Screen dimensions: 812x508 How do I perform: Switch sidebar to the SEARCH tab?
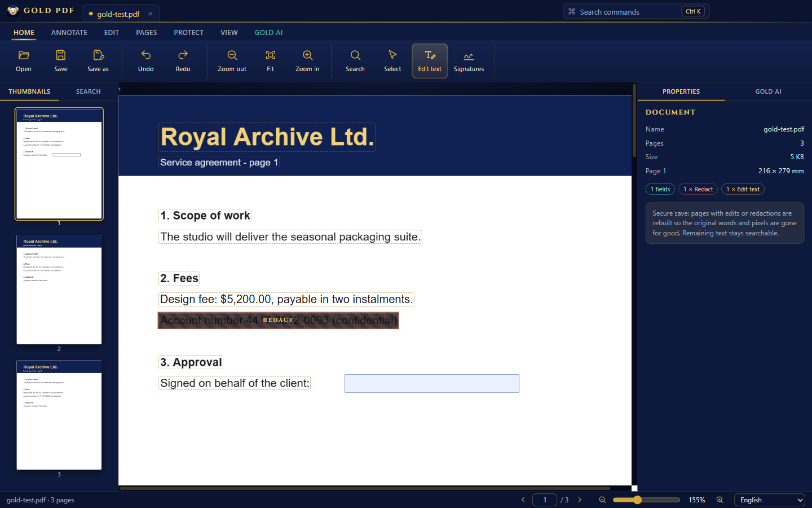[x=89, y=91]
